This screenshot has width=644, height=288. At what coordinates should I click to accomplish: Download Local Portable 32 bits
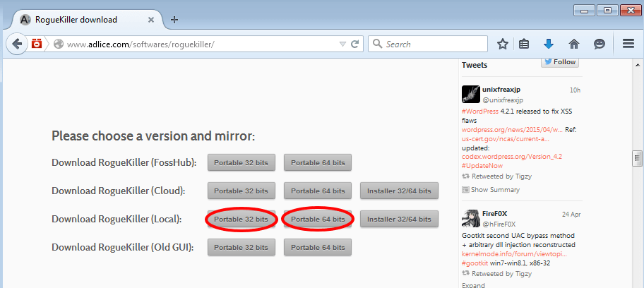[241, 220]
